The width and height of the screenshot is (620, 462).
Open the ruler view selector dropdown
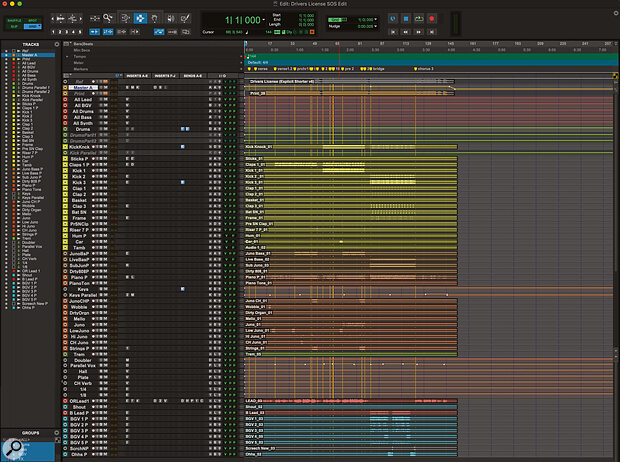click(x=67, y=44)
